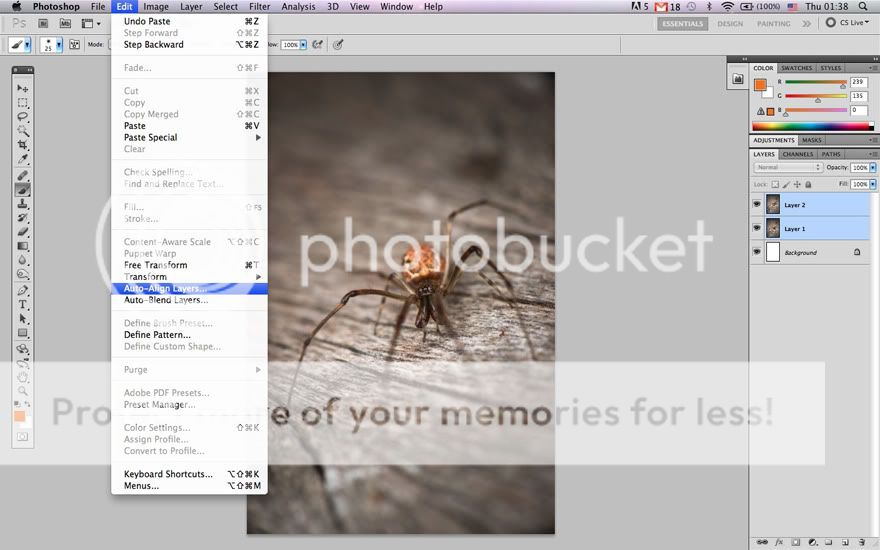The image size is (880, 550).
Task: Expand the Transform submenu
Action: (190, 277)
